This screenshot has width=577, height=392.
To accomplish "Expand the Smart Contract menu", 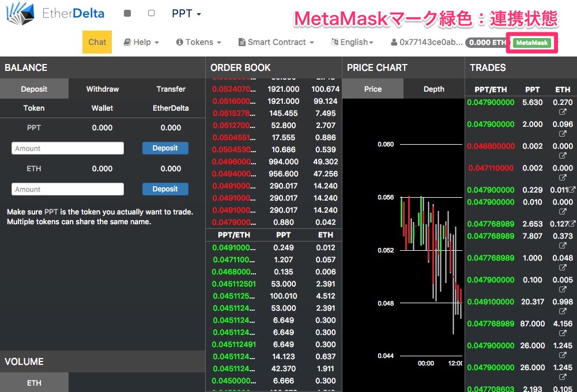I will click(x=276, y=42).
